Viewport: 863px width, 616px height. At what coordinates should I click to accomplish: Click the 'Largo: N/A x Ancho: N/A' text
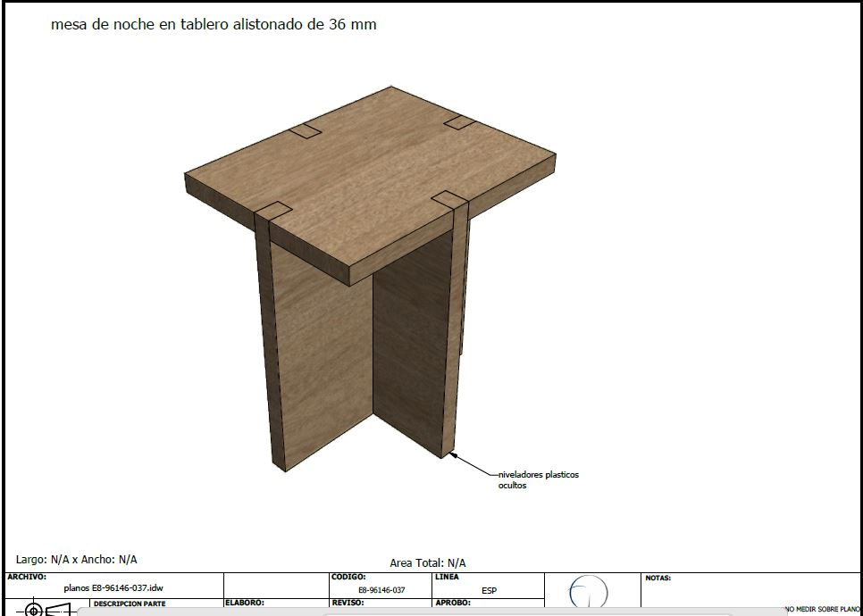tap(77, 560)
